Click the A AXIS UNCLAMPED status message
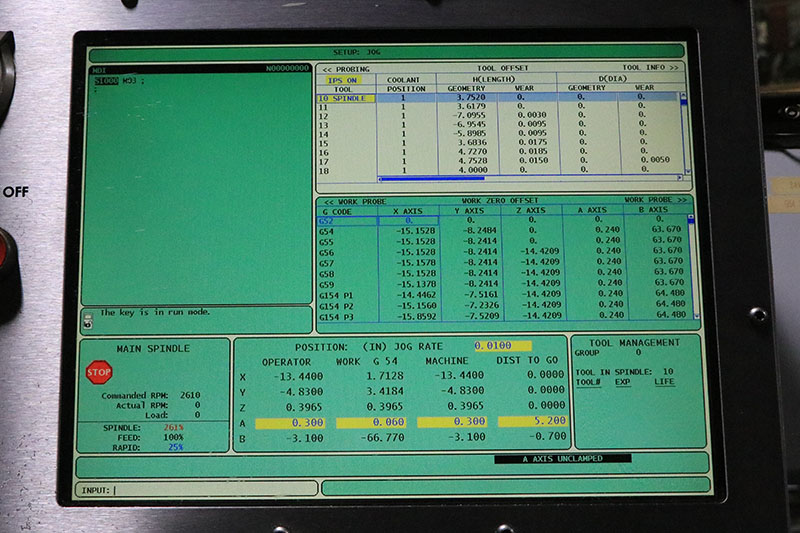800x533 pixels. point(562,458)
